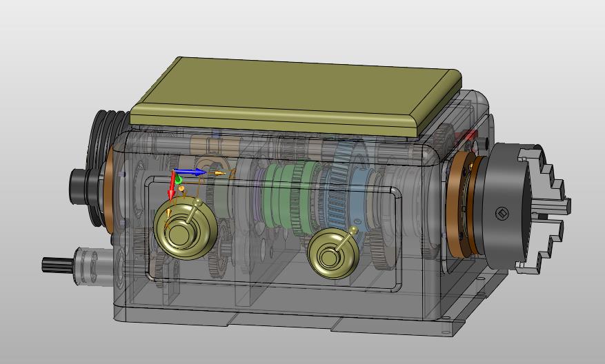Select the brown flange ring behind the chuck
The image size is (605, 364).
(x=459, y=203)
